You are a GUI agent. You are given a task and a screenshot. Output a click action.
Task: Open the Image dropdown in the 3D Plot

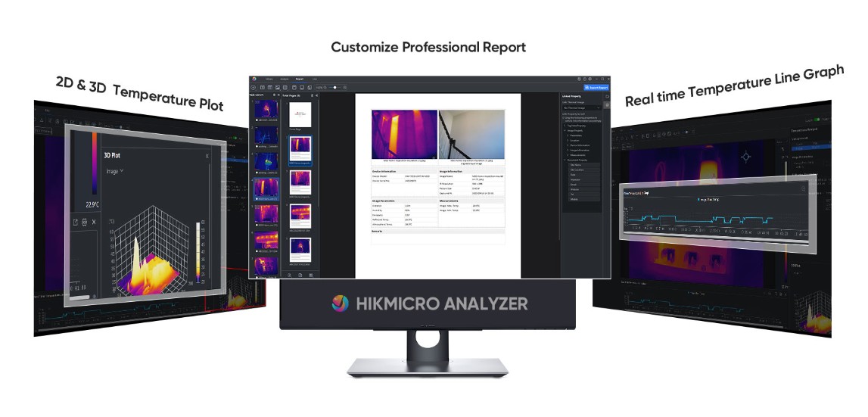(114, 172)
